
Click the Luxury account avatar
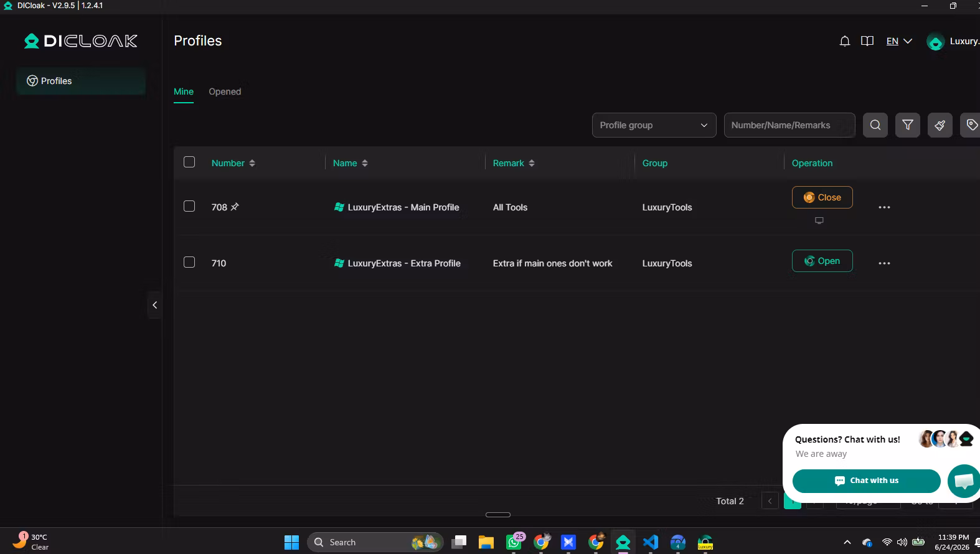(935, 42)
